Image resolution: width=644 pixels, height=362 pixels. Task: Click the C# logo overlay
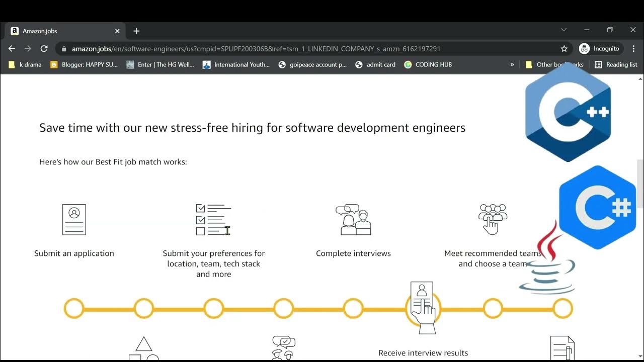click(x=598, y=207)
